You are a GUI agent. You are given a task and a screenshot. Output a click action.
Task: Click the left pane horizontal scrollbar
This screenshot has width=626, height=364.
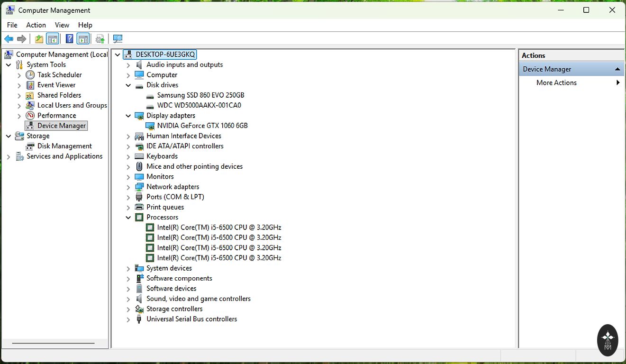tap(53, 343)
